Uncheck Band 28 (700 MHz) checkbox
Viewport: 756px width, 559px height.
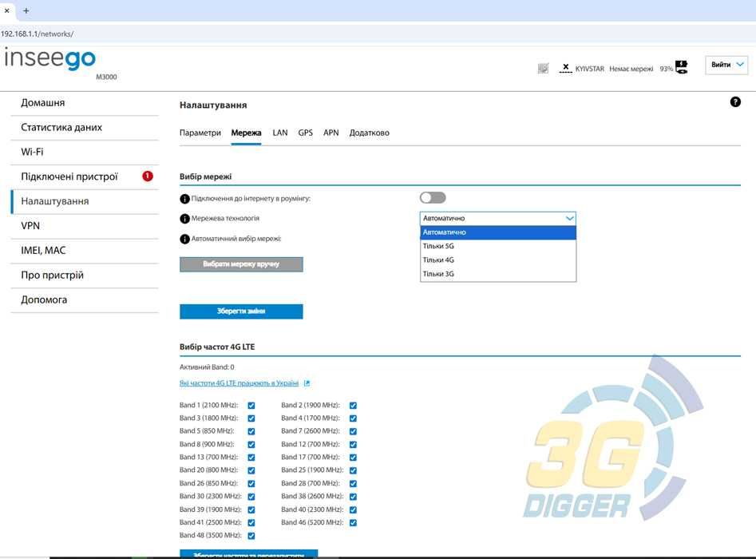[x=353, y=484]
